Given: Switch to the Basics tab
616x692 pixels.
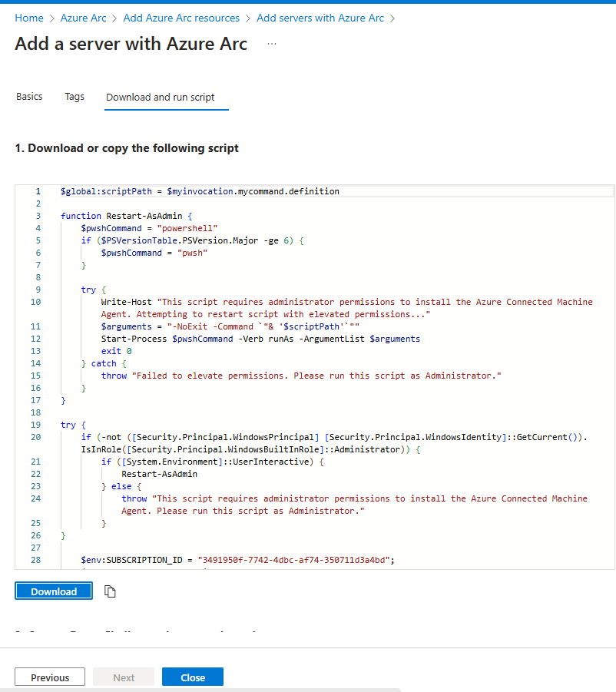Looking at the screenshot, I should 29,97.
